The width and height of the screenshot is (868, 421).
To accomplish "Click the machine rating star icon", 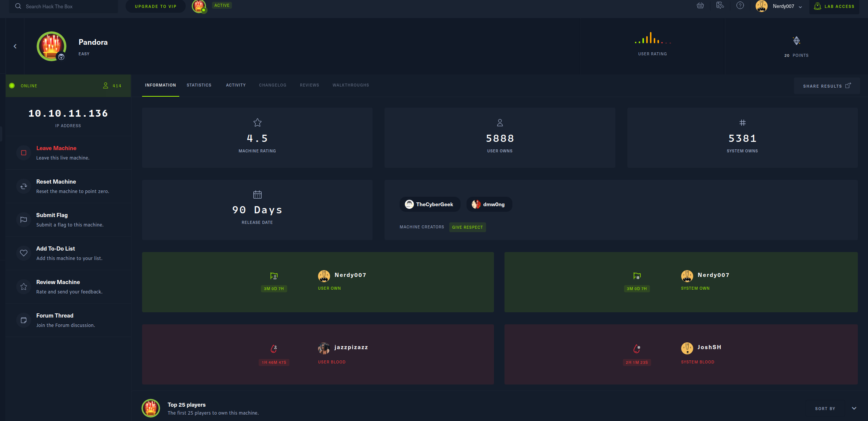I will tap(258, 123).
